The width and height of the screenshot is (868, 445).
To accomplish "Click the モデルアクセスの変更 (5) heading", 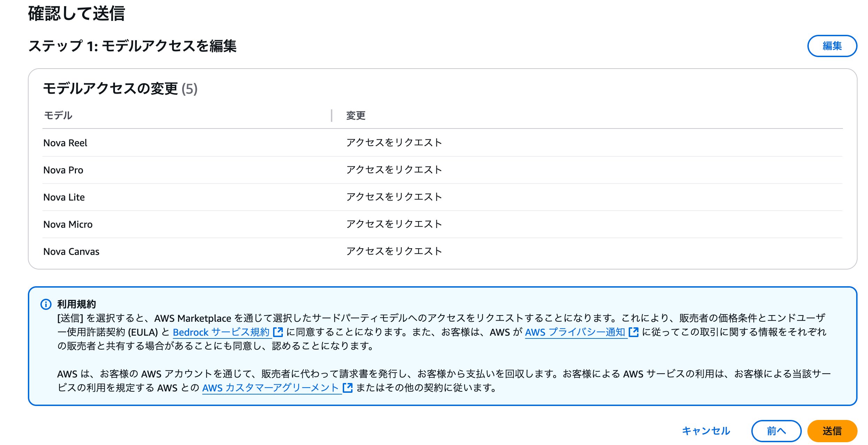I will [120, 88].
